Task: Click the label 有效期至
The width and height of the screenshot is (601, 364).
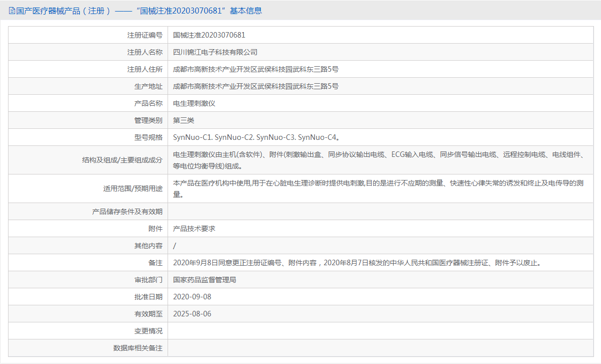Action: coord(148,314)
